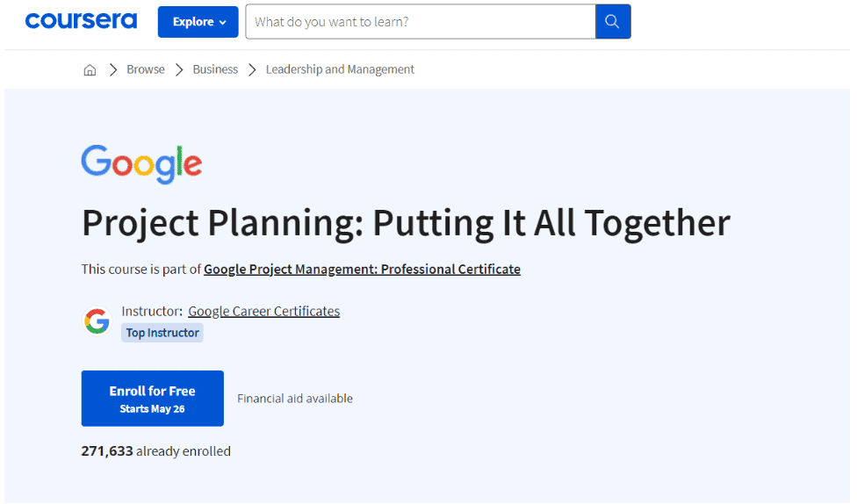The width and height of the screenshot is (857, 504).
Task: Open the Explore dropdown menu
Action: (198, 22)
